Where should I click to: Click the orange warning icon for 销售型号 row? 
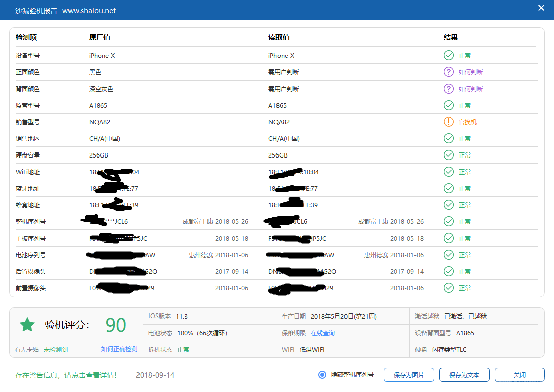(448, 122)
